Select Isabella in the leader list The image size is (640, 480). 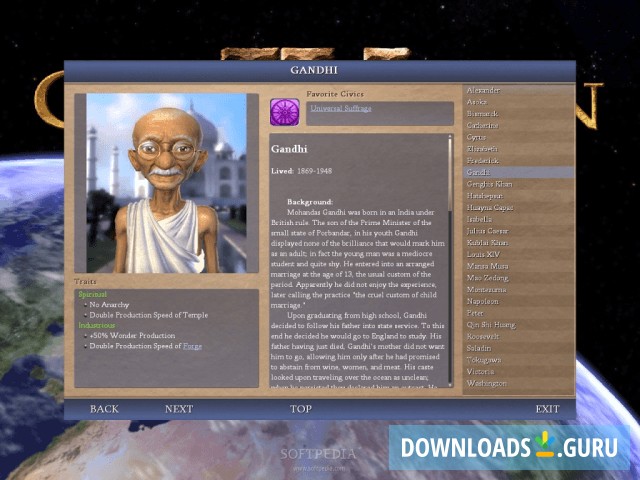pyautogui.click(x=518, y=219)
